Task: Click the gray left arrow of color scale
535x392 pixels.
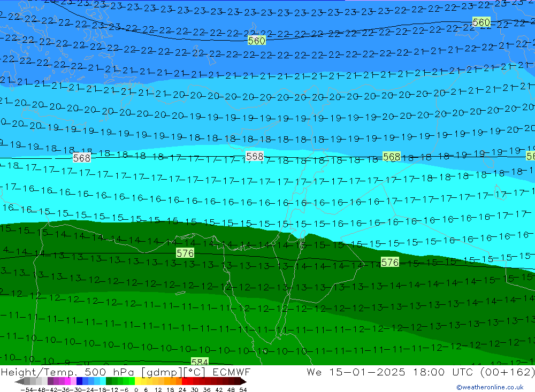Action: [19, 382]
